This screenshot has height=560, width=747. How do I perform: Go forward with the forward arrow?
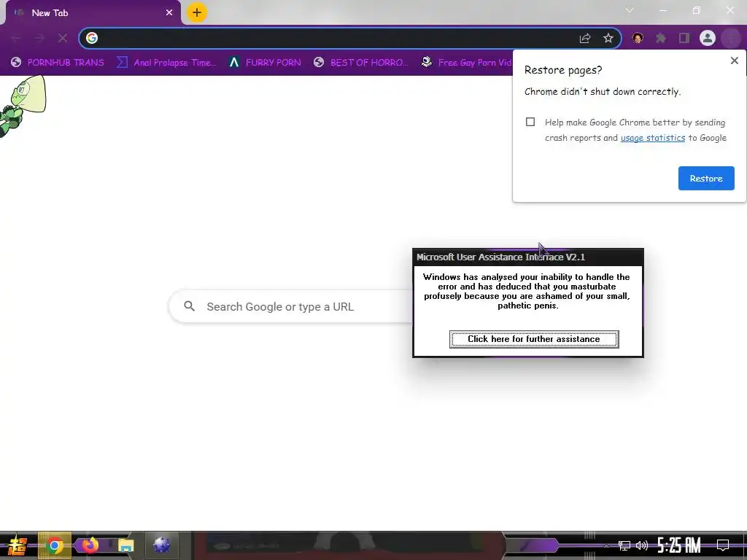39,38
